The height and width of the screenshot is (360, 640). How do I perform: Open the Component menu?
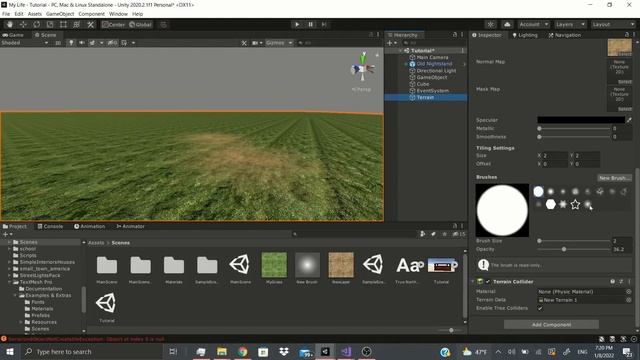[91, 14]
